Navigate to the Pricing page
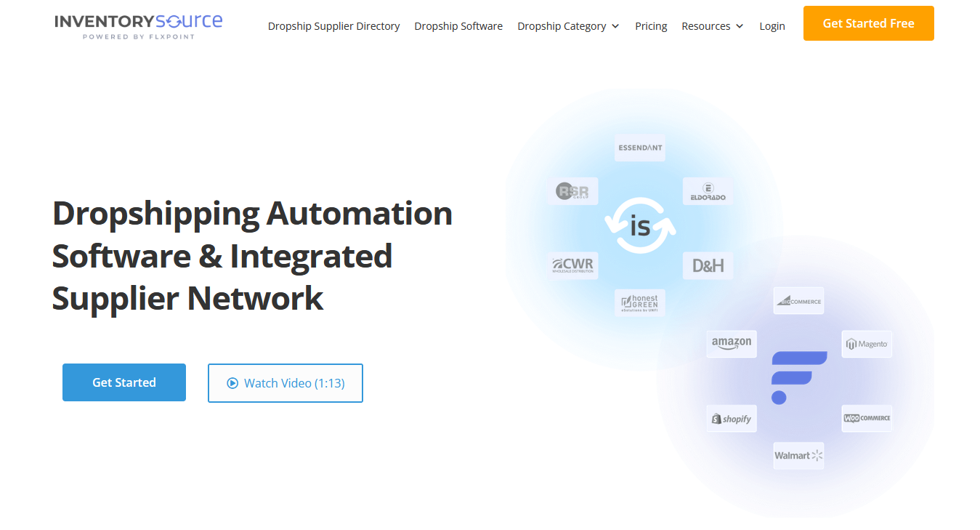The height and width of the screenshot is (530, 980). pos(651,26)
